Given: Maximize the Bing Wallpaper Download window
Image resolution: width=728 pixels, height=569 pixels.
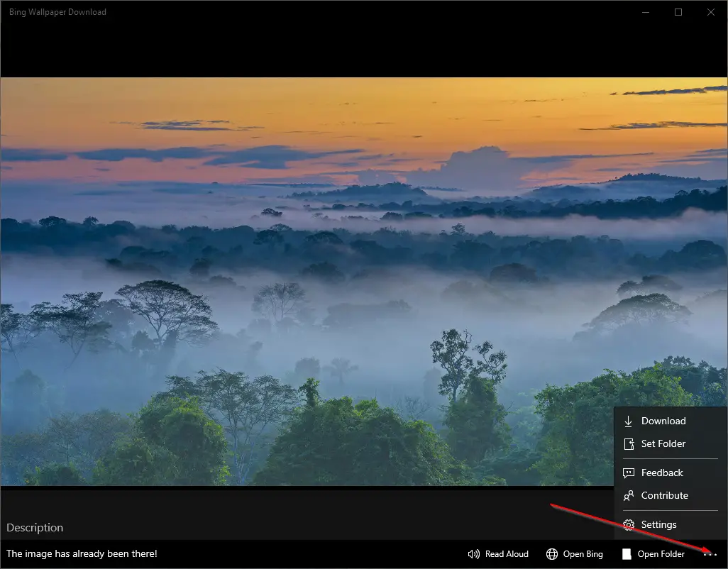Looking at the screenshot, I should (x=678, y=12).
